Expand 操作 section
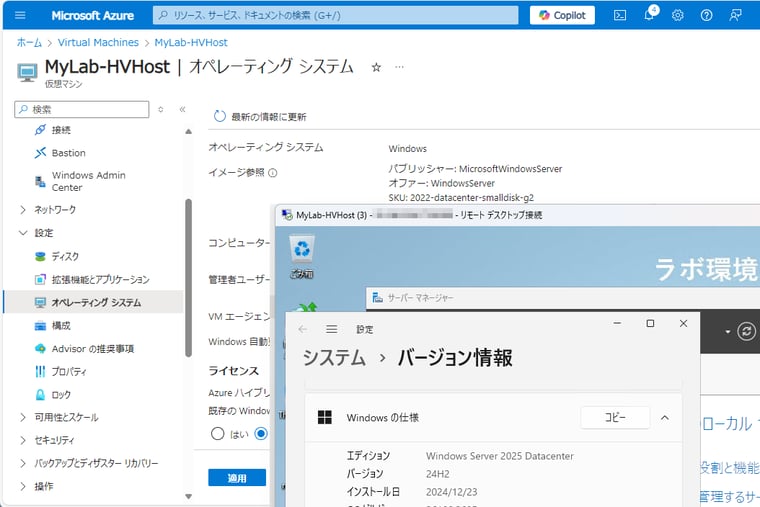Screen dimensions: 760x507 point(23,486)
